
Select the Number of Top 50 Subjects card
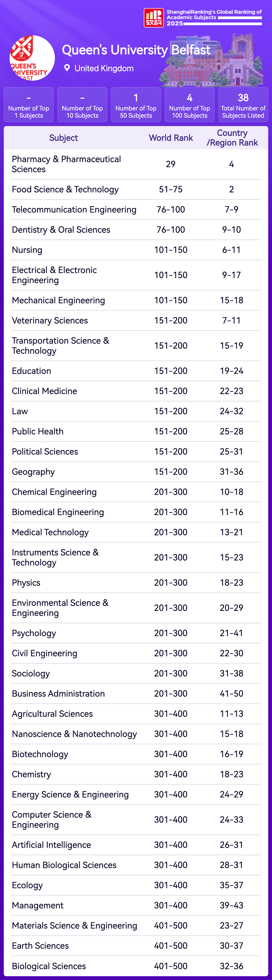[x=136, y=105]
